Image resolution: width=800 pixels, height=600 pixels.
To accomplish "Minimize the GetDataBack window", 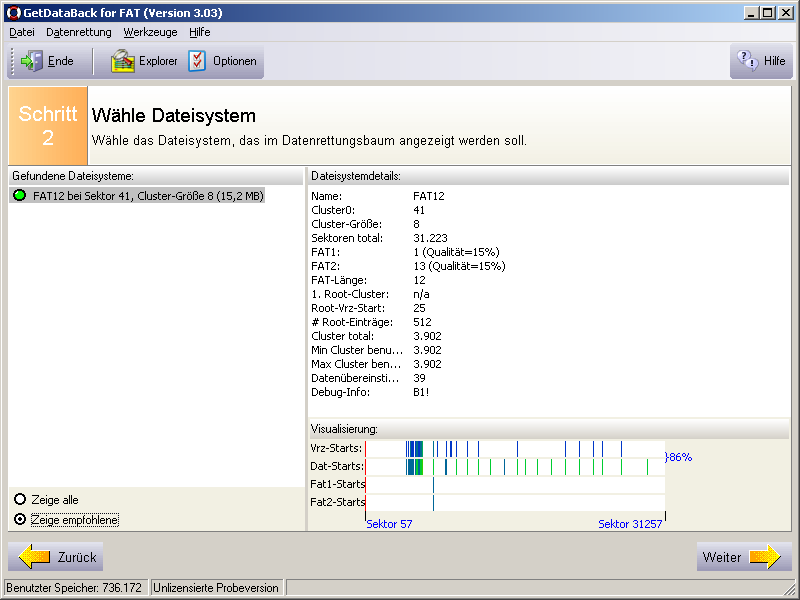I will [x=750, y=13].
